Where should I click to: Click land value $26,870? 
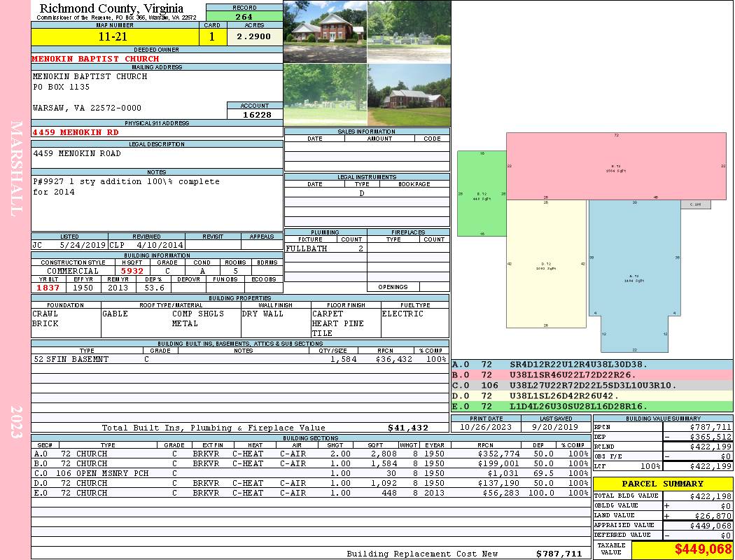(x=713, y=515)
